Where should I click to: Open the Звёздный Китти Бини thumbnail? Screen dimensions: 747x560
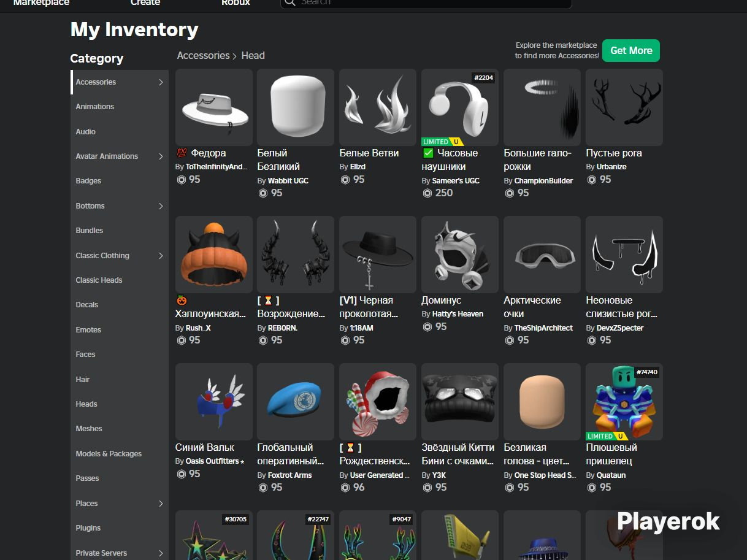coord(460,402)
